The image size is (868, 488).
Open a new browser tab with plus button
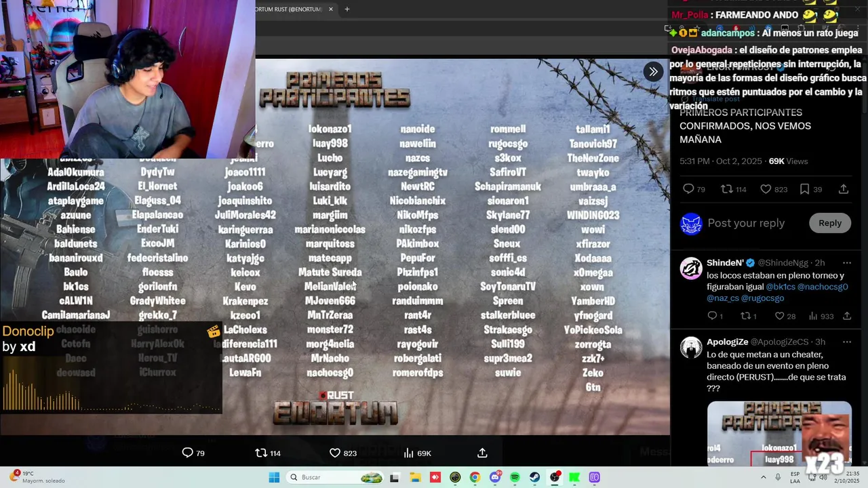[347, 9]
